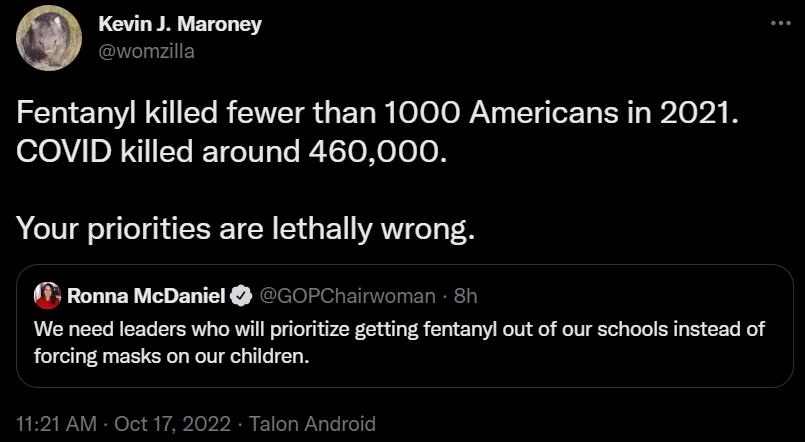Click the quoted line starting "We need leaders"
The image size is (805, 442).
click(400, 328)
